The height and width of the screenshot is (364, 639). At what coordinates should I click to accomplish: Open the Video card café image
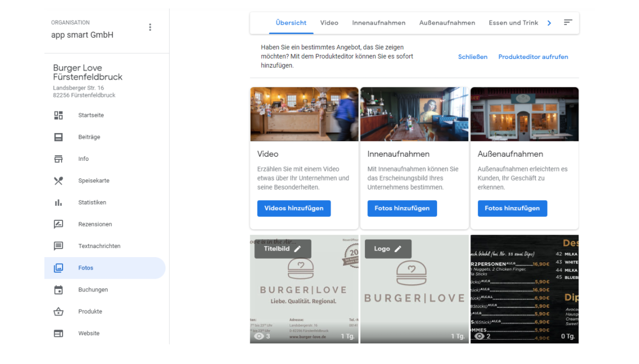304,114
